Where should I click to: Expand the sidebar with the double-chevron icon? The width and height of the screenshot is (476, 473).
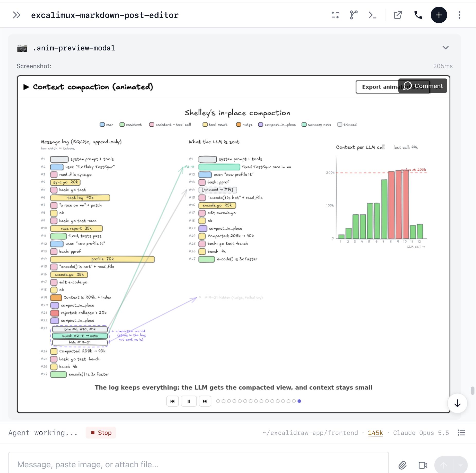[x=17, y=15]
